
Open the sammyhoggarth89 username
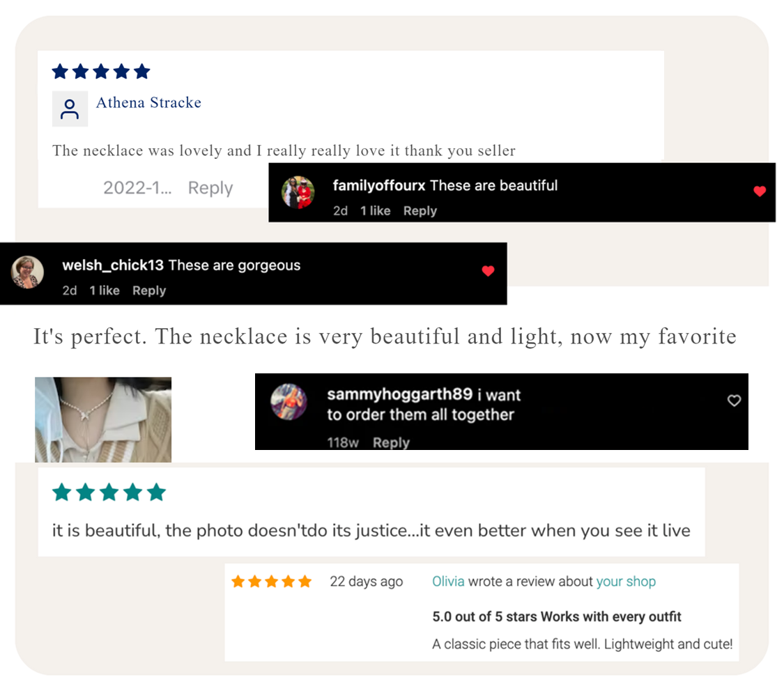pos(400,394)
